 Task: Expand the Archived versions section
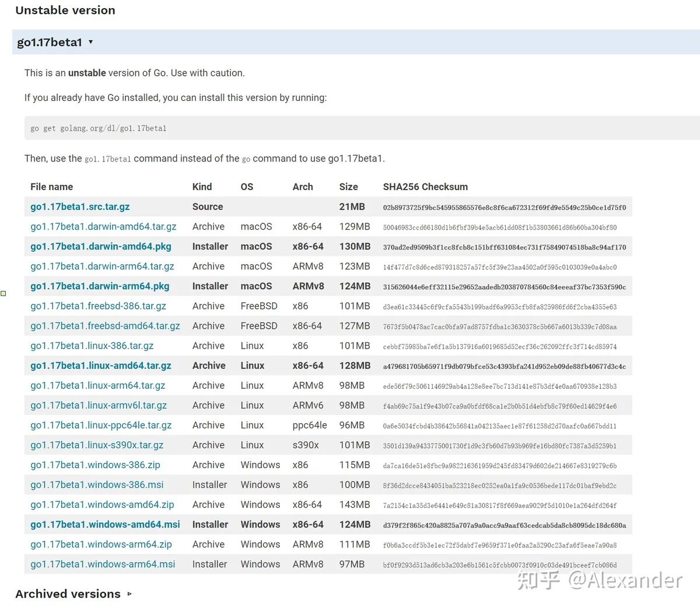click(73, 594)
